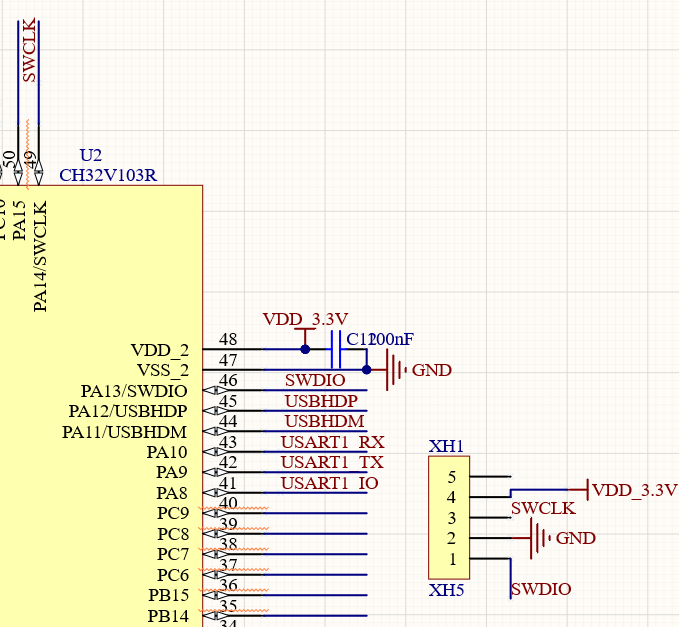Select the capacitor symbol between VDD_2 and VSS_2
This screenshot has width=679, height=627.
[336, 349]
